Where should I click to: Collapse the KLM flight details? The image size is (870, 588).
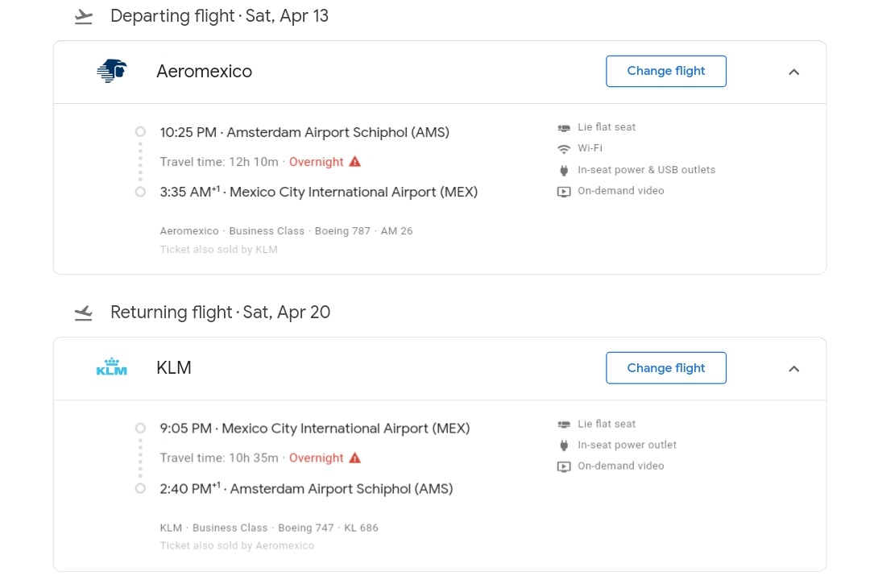[x=793, y=368]
